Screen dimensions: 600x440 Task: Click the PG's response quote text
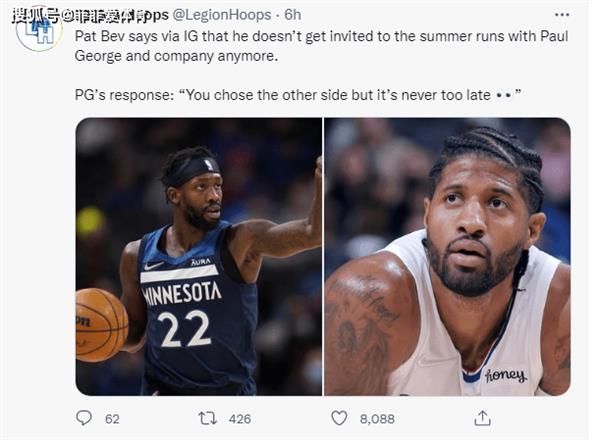click(x=298, y=95)
